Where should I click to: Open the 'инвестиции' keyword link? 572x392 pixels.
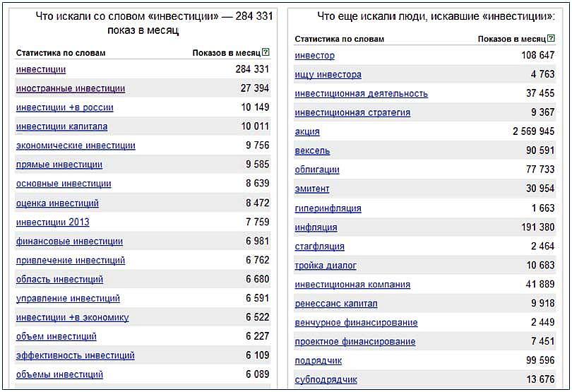[41, 69]
